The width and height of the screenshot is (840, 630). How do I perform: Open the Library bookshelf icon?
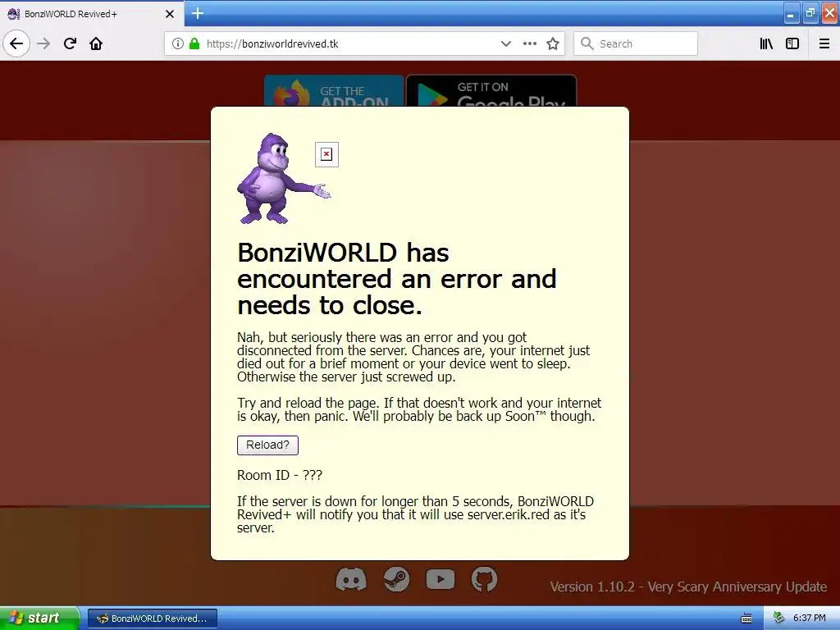[766, 43]
